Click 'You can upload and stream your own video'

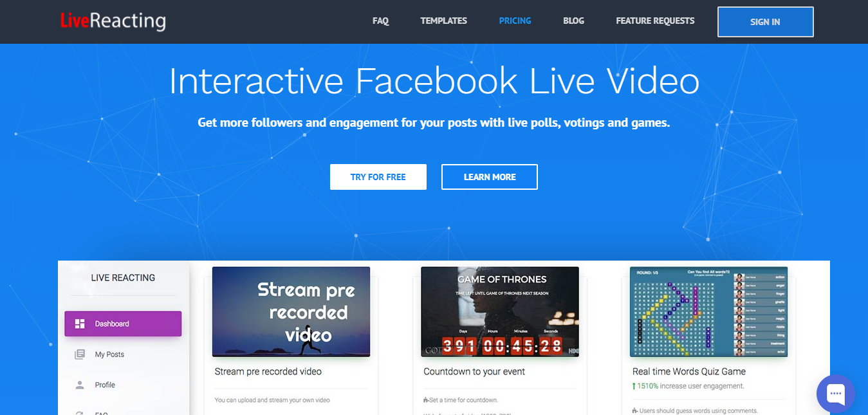pos(272,400)
